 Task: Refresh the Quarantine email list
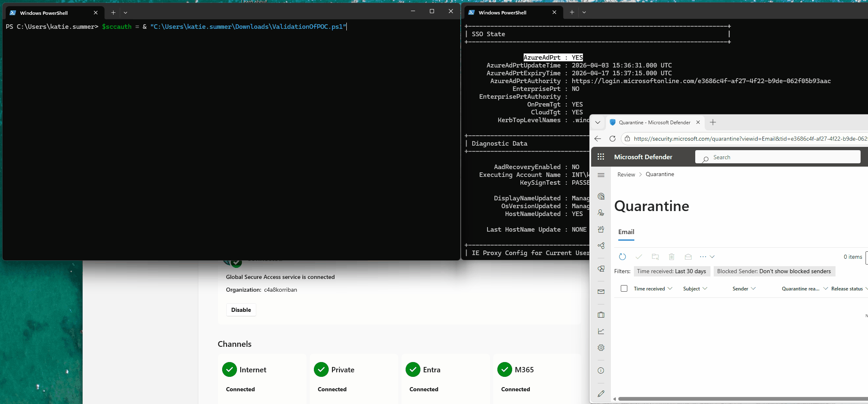[x=622, y=257]
